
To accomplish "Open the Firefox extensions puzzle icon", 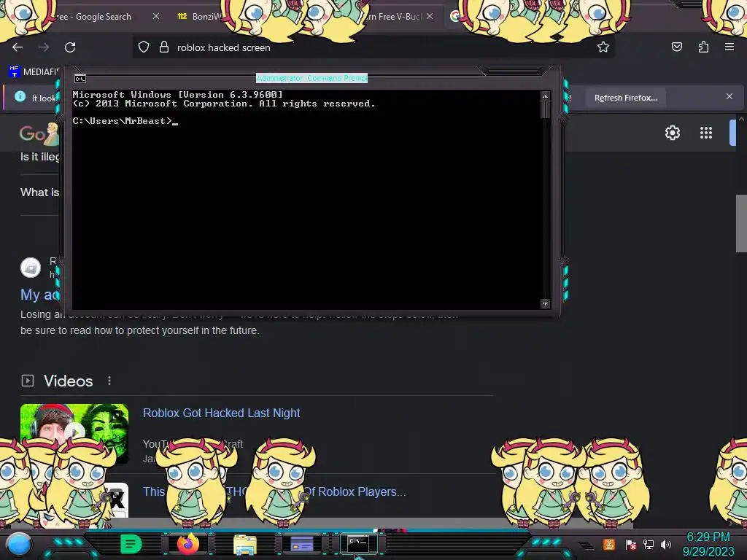I will (x=703, y=47).
